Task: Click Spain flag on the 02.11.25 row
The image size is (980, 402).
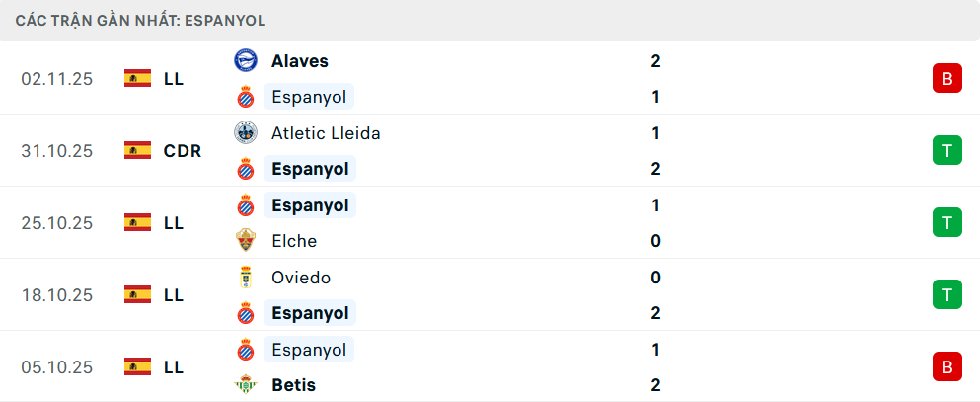Action: [x=137, y=79]
